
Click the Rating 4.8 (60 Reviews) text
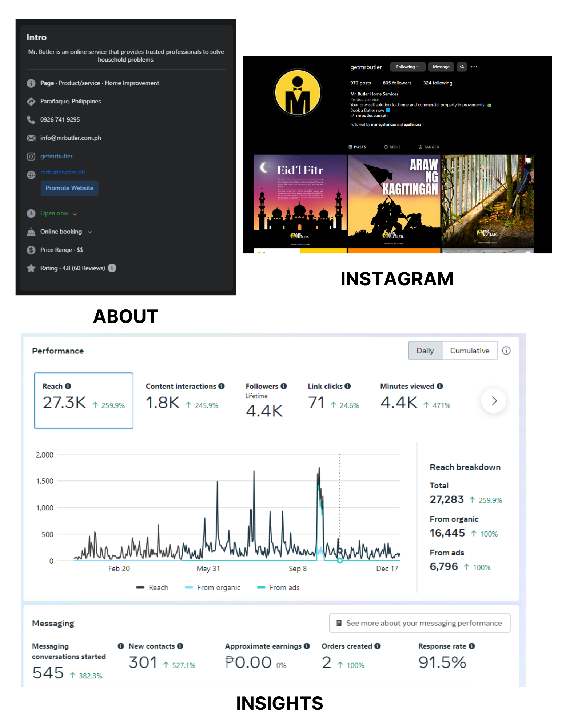click(x=73, y=268)
